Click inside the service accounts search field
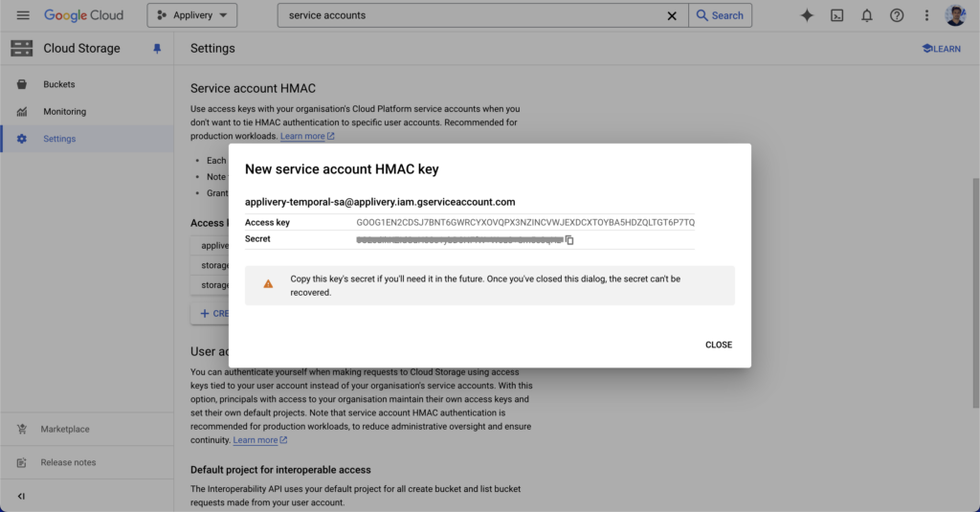This screenshot has height=512, width=980. click(469, 15)
